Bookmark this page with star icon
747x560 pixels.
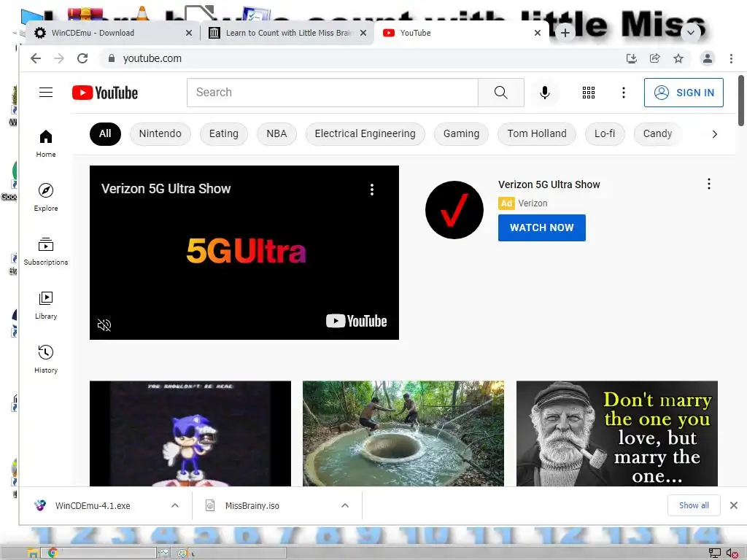coord(678,58)
